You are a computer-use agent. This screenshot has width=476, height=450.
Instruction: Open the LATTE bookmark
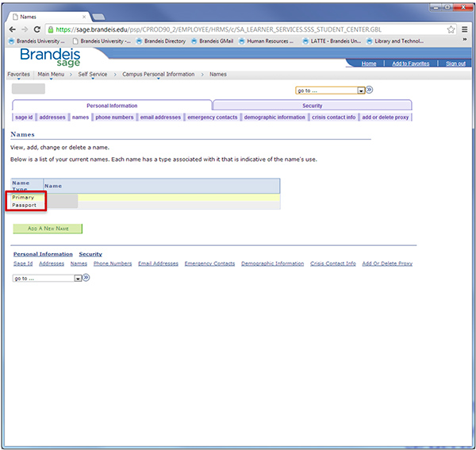pos(332,41)
